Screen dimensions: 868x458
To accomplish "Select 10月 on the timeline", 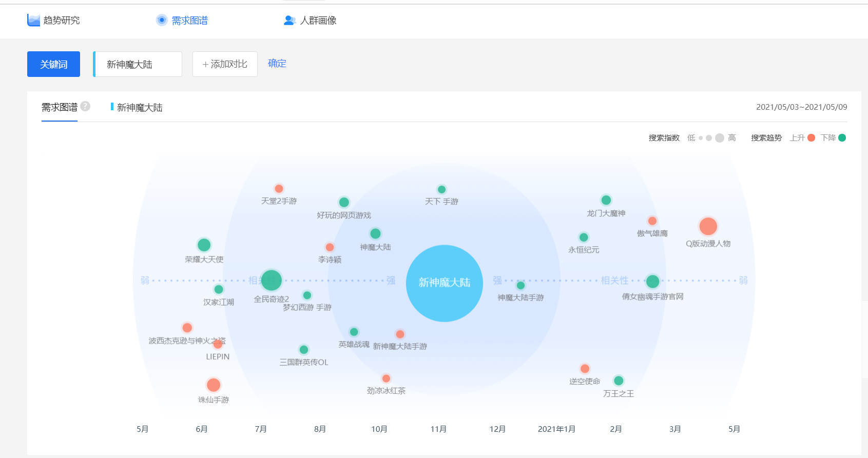I will coord(379,429).
